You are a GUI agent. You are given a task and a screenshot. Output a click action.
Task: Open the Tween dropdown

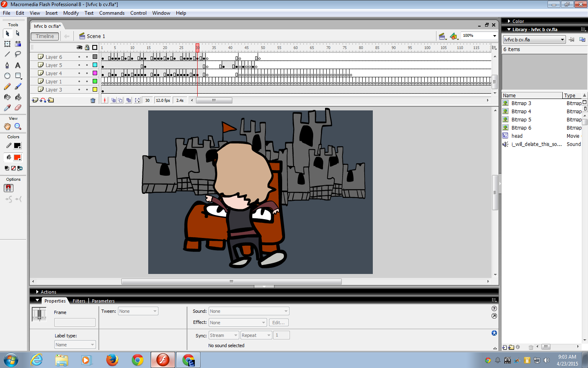point(138,311)
